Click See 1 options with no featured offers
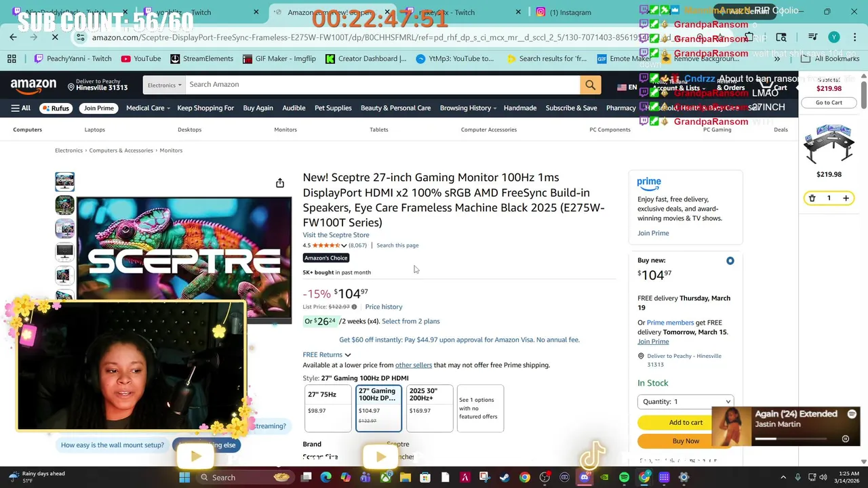 click(x=480, y=408)
